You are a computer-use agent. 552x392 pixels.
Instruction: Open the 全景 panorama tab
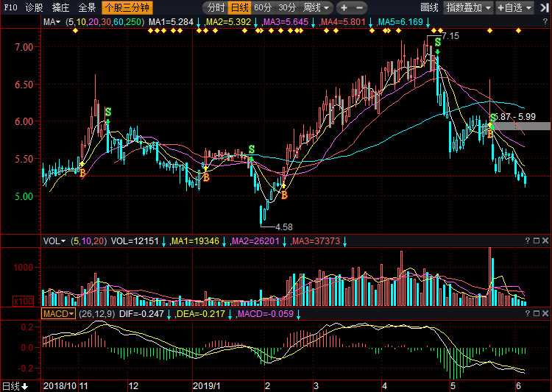tap(87, 7)
